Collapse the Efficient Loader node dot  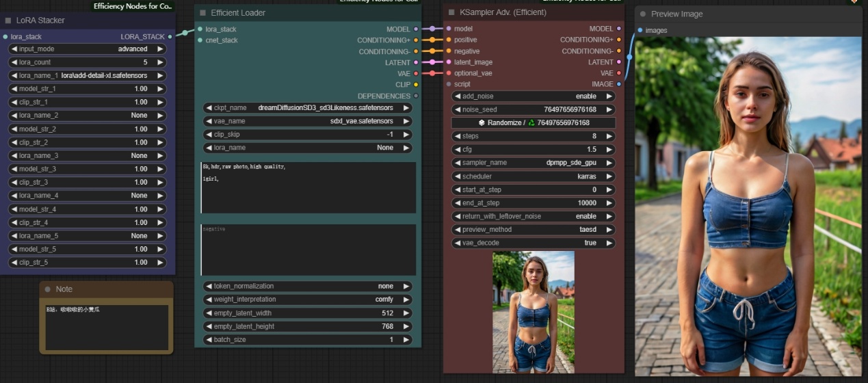[x=202, y=13]
